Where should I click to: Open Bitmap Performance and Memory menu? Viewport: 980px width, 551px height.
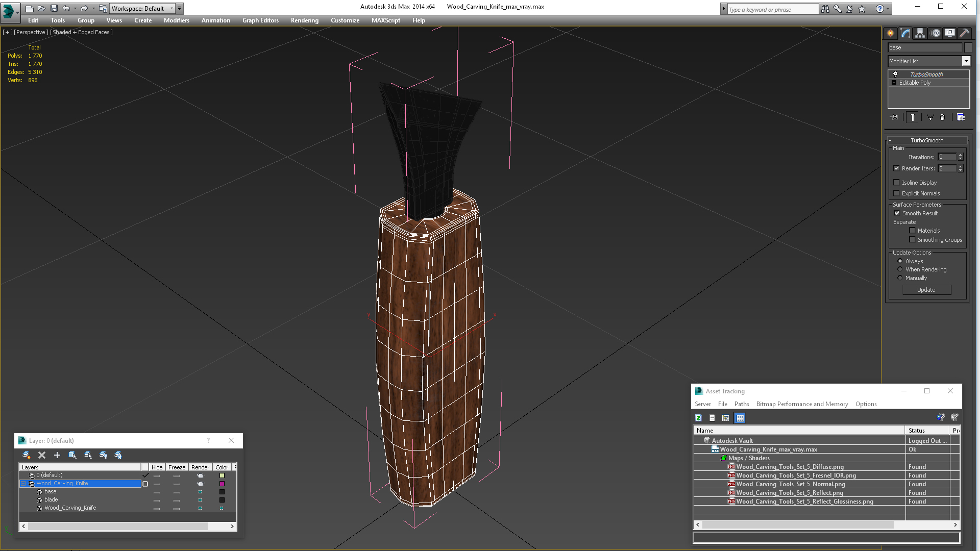(x=802, y=404)
